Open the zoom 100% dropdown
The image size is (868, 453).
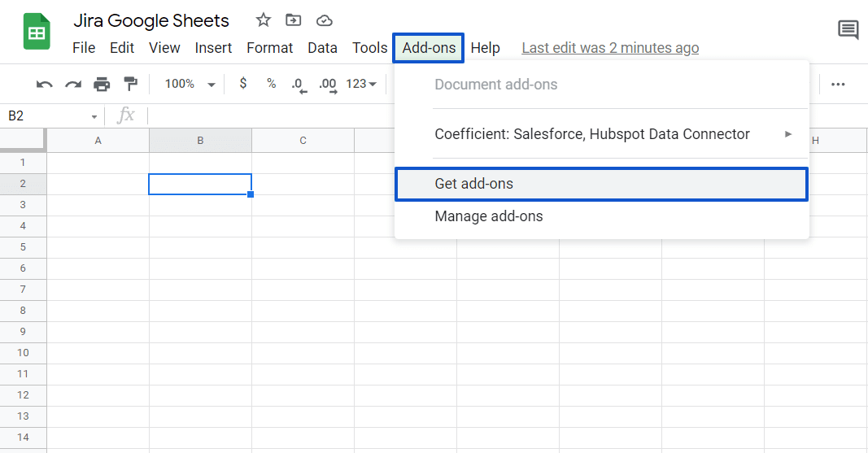click(190, 84)
